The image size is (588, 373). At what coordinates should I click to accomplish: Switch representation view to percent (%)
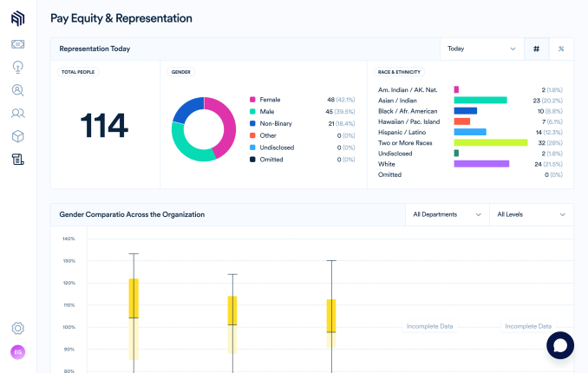[560, 49]
